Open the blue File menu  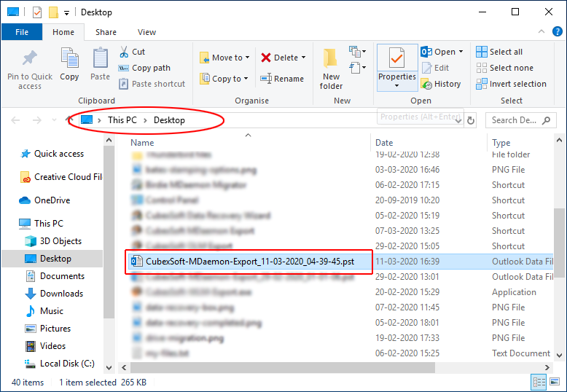point(22,32)
